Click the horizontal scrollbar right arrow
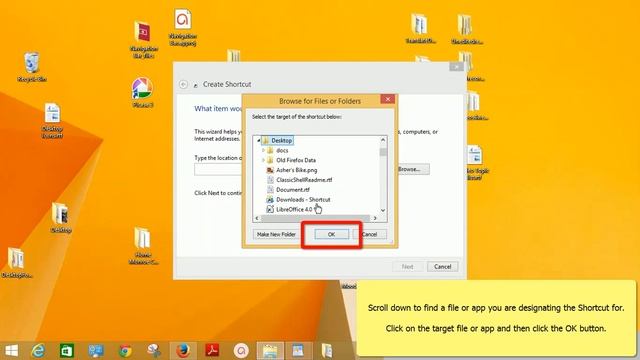640x360 pixels. pos(375,218)
